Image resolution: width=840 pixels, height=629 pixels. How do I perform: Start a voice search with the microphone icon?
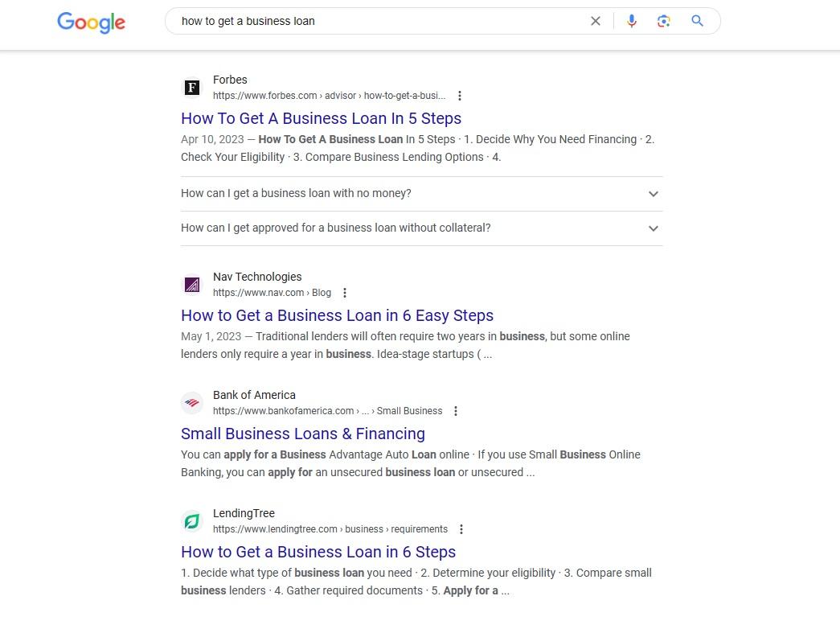[x=632, y=21]
